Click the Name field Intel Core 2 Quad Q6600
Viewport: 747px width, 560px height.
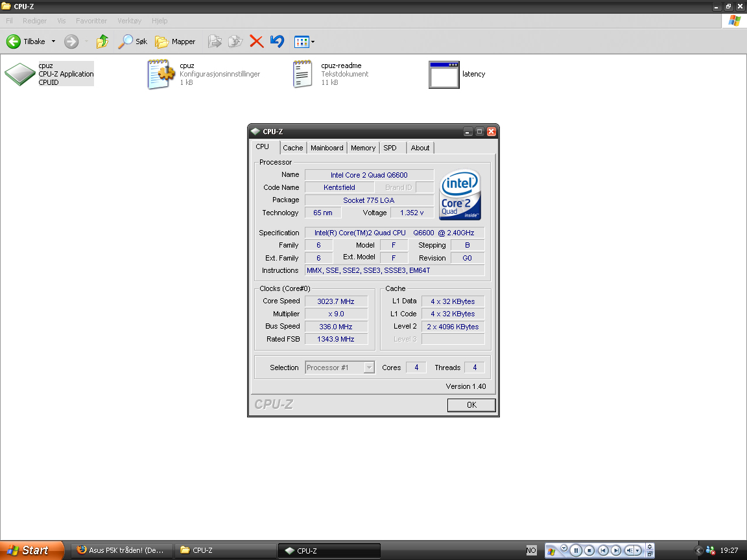pos(369,175)
